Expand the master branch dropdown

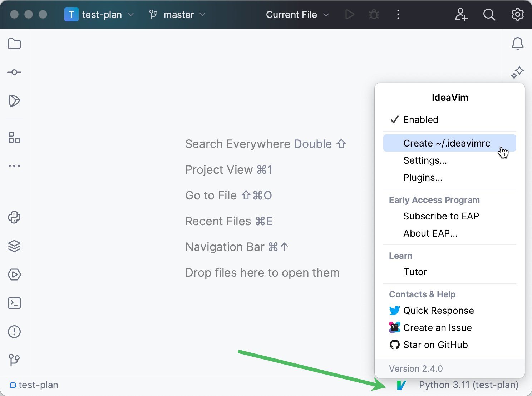coord(178,14)
